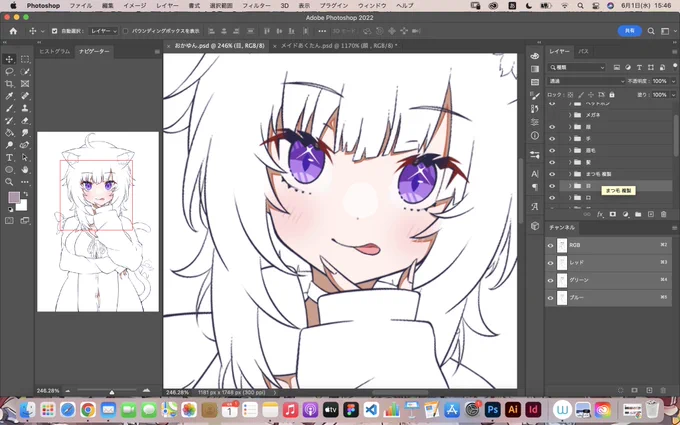Screen dimensions: 680x425
Task: Expand the メガネ layer group
Action: click(570, 115)
